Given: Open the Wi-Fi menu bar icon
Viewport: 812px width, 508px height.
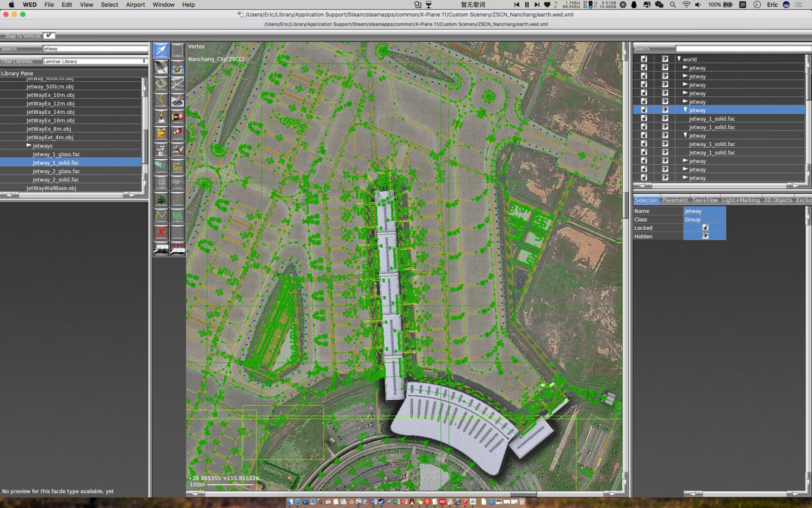Looking at the screenshot, I should [x=686, y=5].
